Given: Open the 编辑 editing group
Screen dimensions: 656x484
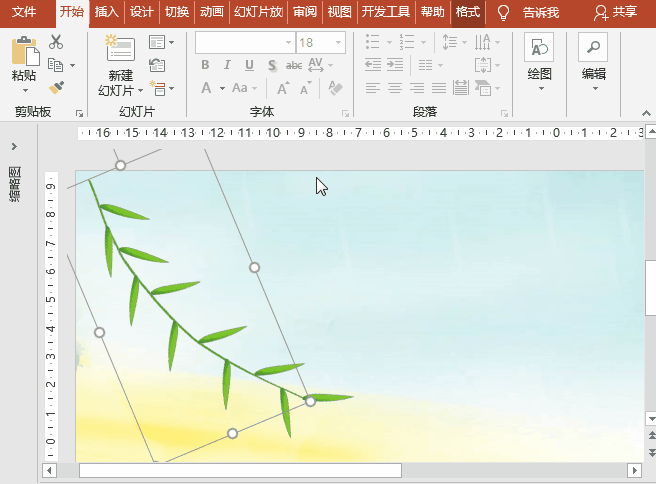Looking at the screenshot, I should point(594,62).
